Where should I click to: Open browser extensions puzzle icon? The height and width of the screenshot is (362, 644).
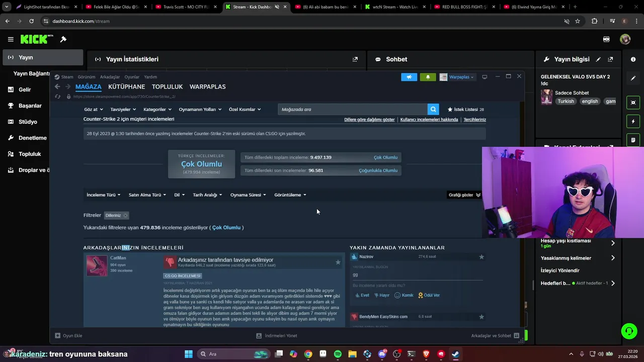click(595, 21)
